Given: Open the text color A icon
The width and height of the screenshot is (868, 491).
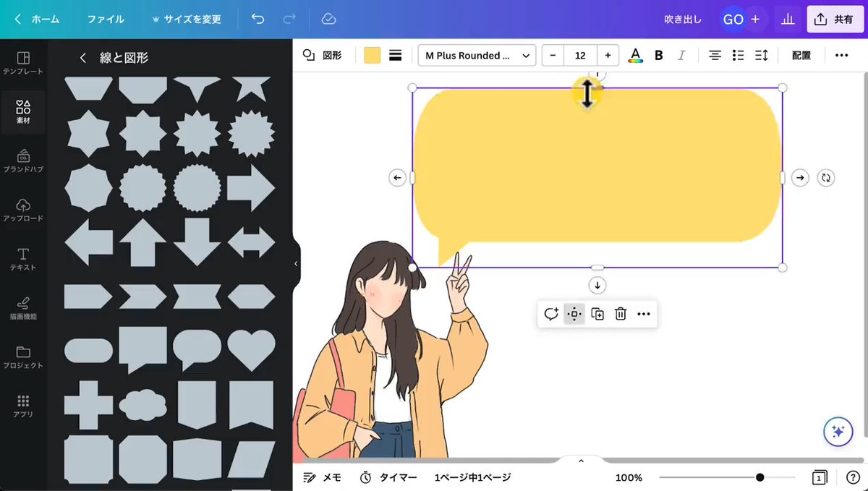Looking at the screenshot, I should coord(635,56).
